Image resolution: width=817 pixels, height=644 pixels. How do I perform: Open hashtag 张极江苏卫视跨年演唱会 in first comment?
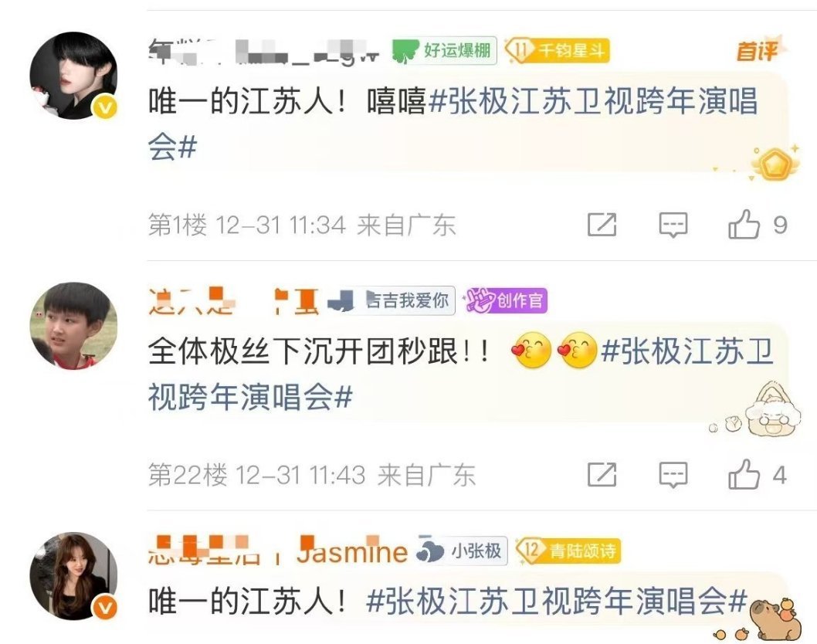[x=453, y=124]
